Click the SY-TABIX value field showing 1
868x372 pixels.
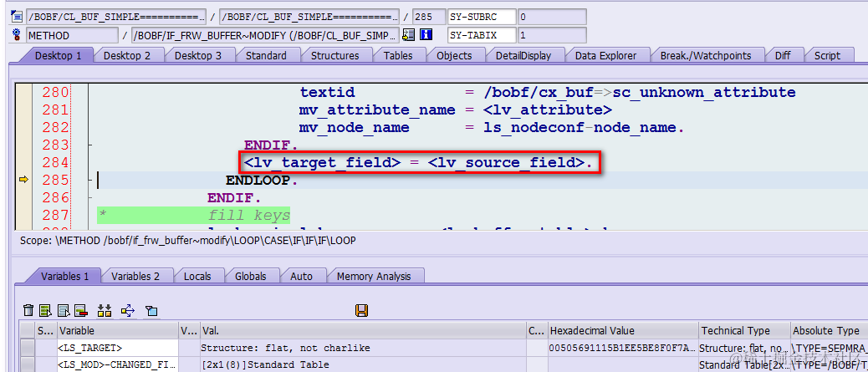551,35
